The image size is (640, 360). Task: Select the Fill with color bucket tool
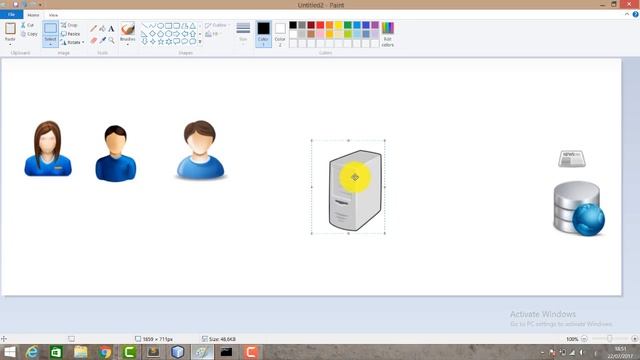[102, 29]
